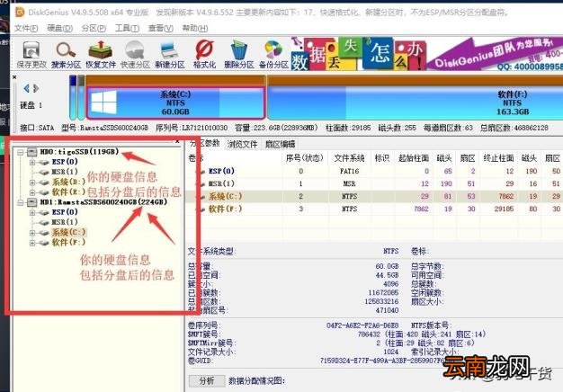
Task: Expand 软件(F:) under HD1 RamstaSSD
Action: tap(32, 243)
